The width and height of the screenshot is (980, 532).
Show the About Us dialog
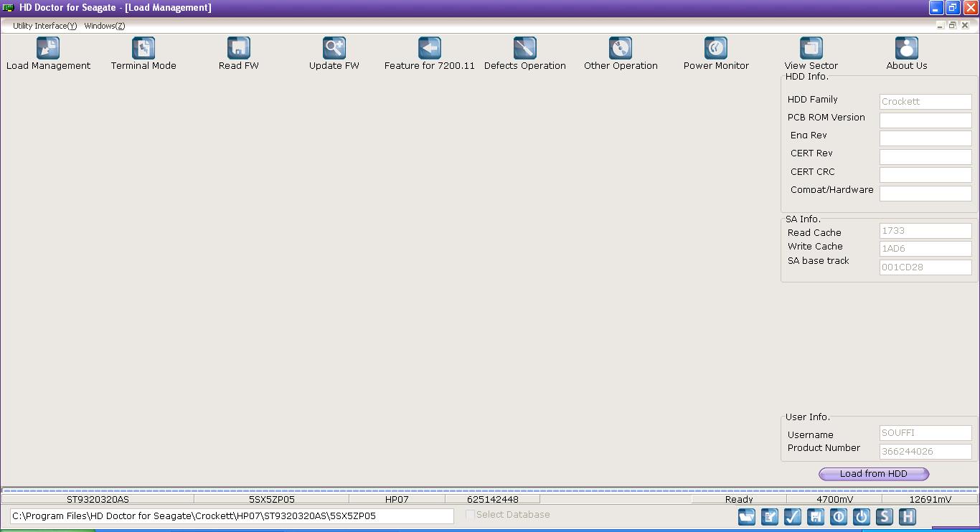point(907,48)
